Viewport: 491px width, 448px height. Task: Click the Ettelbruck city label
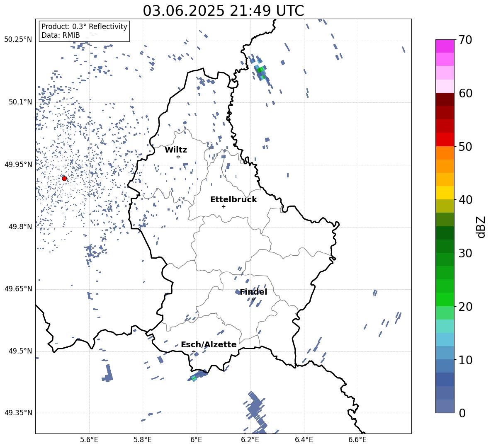click(x=233, y=200)
